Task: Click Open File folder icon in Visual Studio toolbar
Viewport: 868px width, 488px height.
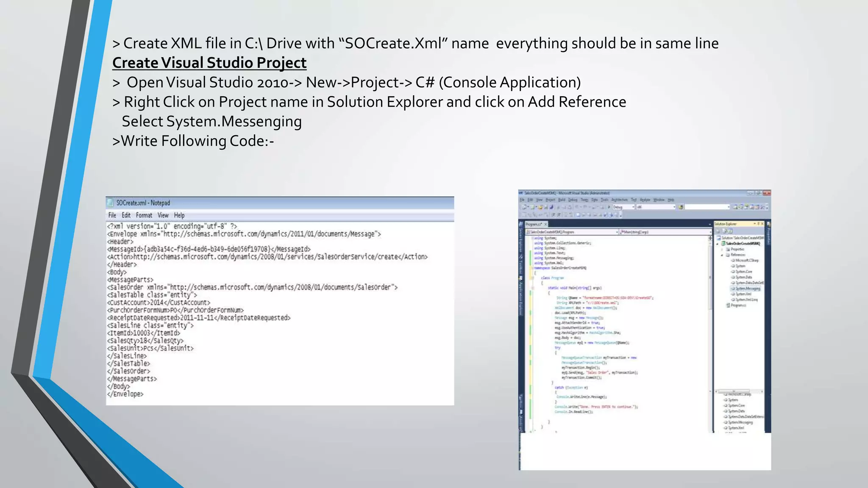Action: click(x=540, y=207)
